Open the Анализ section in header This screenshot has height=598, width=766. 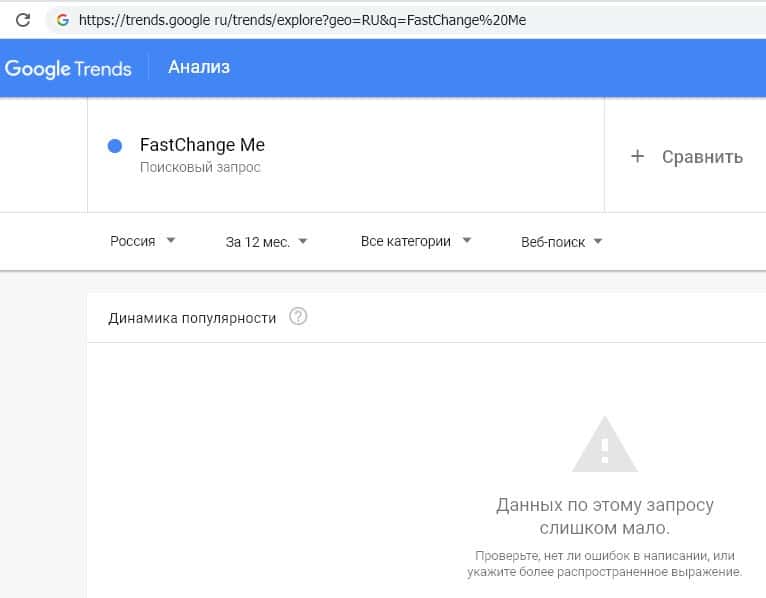click(x=199, y=68)
